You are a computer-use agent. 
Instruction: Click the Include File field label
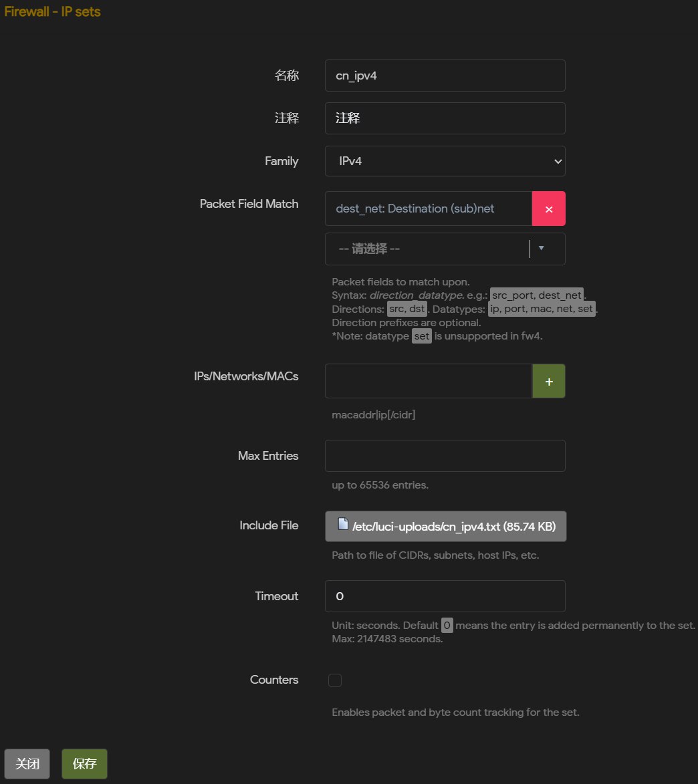click(269, 525)
